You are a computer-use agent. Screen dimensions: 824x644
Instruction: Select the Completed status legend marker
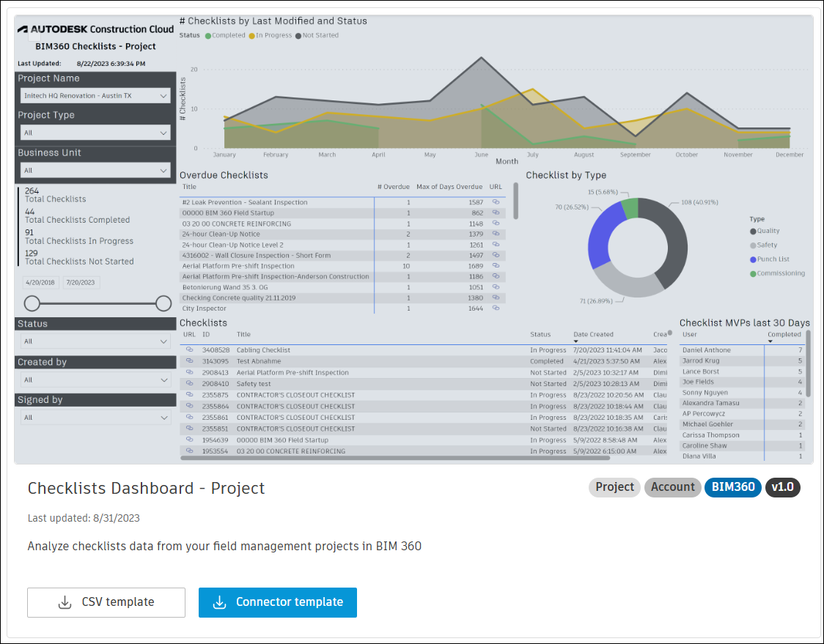208,36
